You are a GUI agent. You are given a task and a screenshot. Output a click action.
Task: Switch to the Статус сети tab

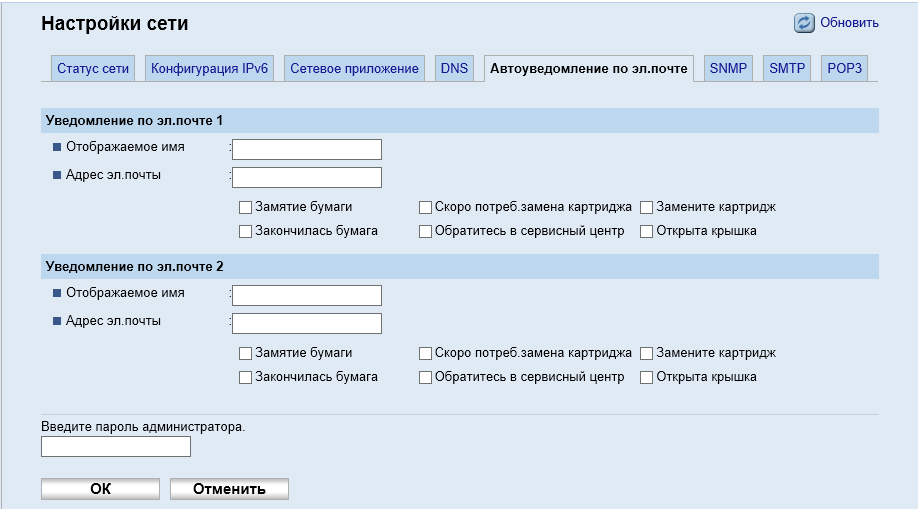[93, 69]
